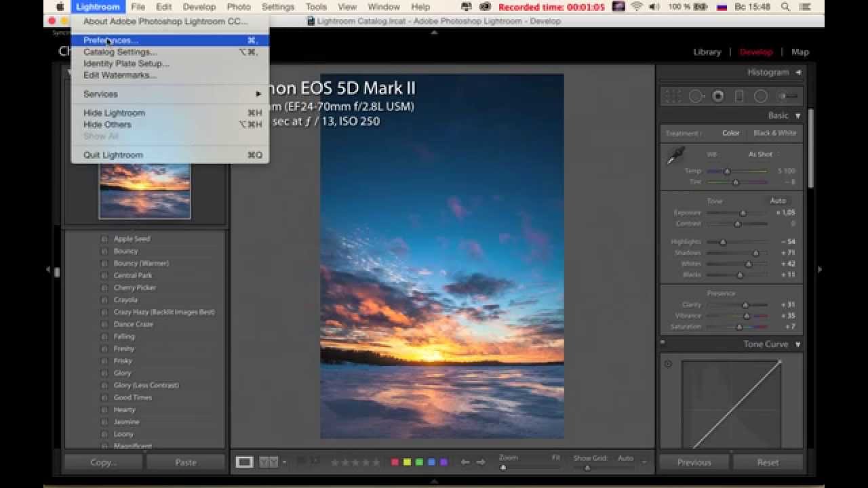The height and width of the screenshot is (488, 868).
Task: Apply the red color label
Action: click(395, 462)
